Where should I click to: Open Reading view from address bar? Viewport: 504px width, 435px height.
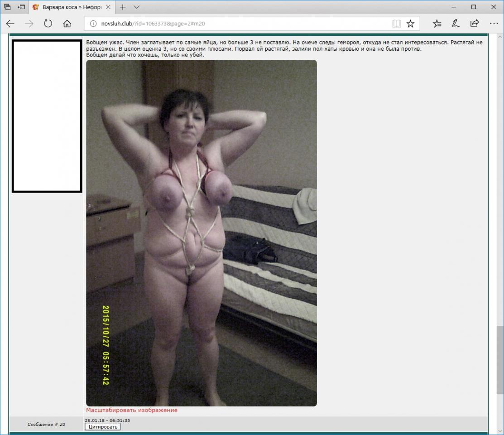point(396,24)
